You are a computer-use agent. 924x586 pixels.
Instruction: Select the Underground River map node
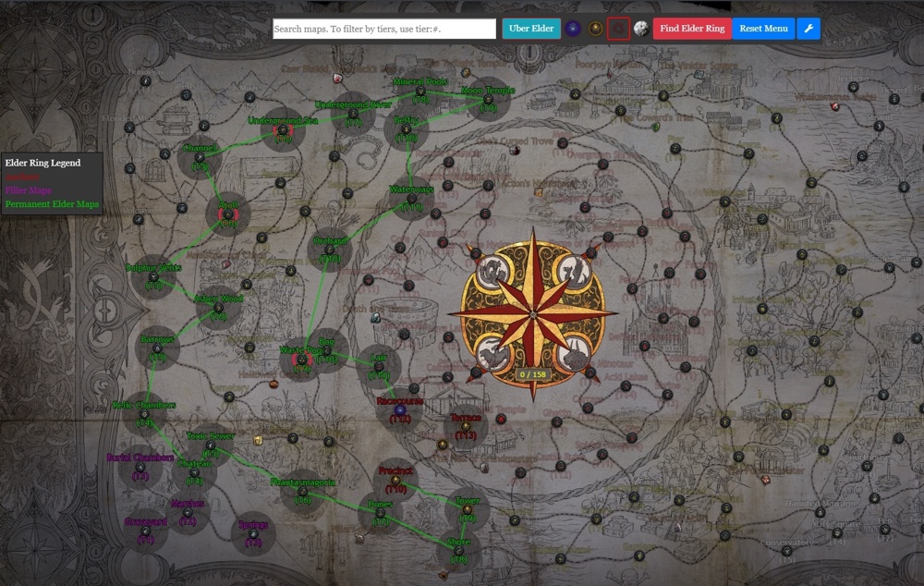click(353, 114)
